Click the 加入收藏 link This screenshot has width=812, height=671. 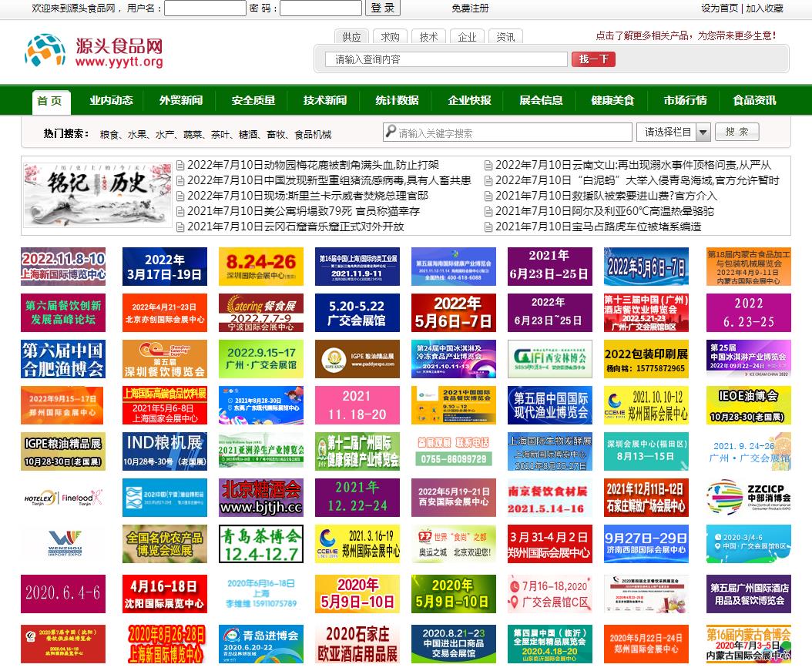click(764, 8)
